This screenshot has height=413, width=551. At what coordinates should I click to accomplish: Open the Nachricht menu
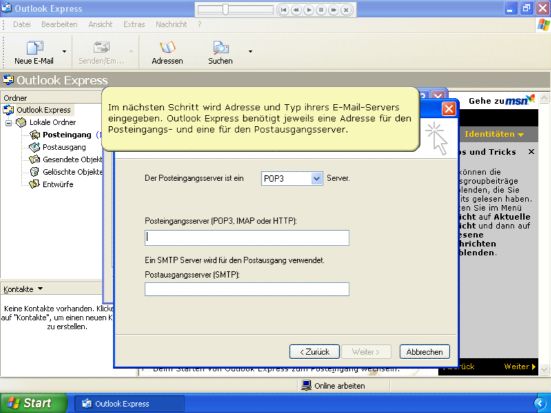click(171, 24)
